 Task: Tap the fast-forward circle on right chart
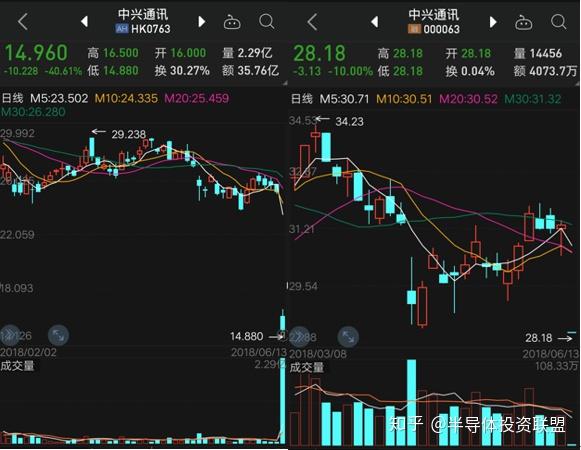(299, 337)
